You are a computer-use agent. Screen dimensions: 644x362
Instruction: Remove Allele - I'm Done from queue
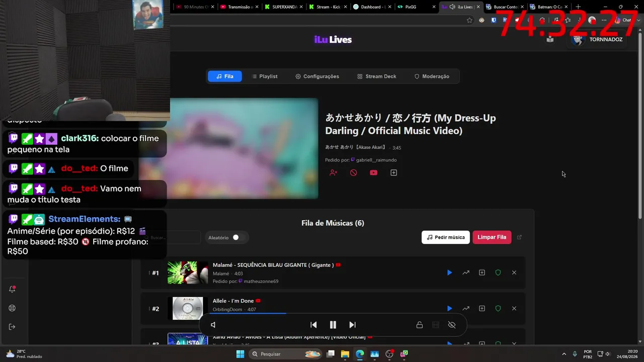click(514, 308)
